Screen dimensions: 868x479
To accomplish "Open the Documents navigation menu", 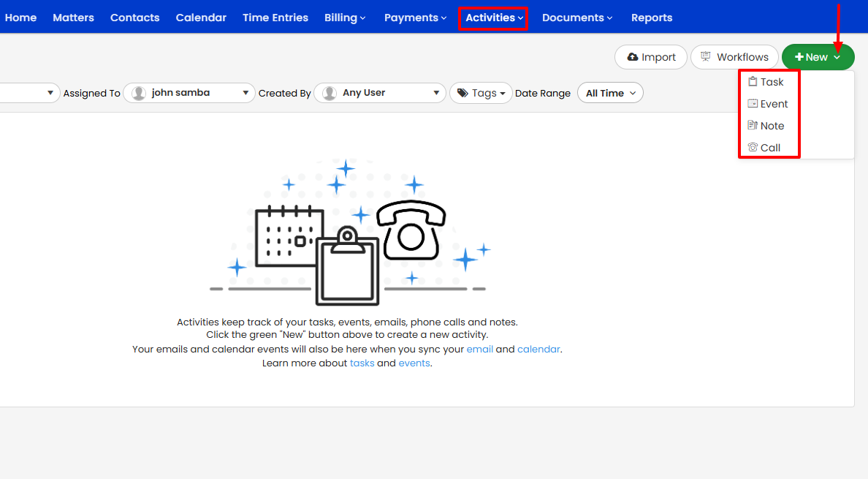I will point(577,18).
